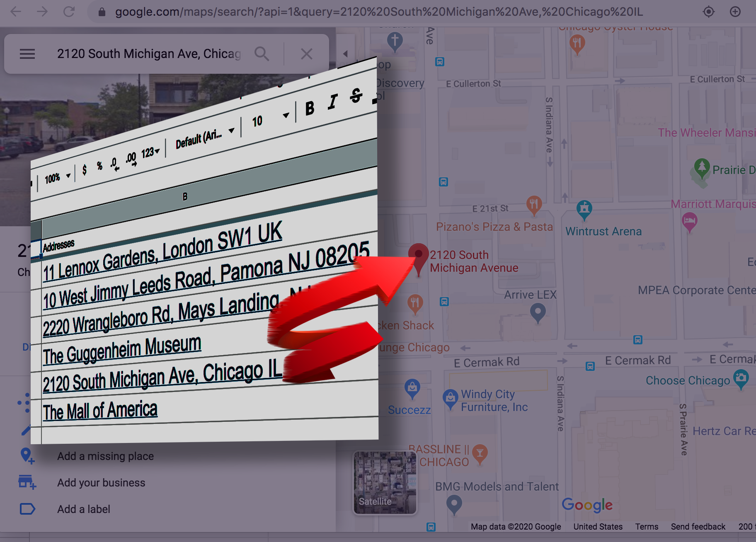
Task: Reload the page using the refresh icon
Action: pos(69,12)
